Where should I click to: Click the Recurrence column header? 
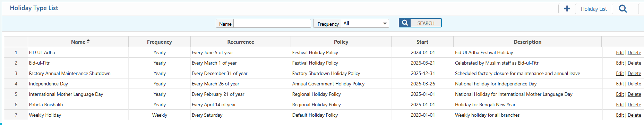(x=241, y=42)
